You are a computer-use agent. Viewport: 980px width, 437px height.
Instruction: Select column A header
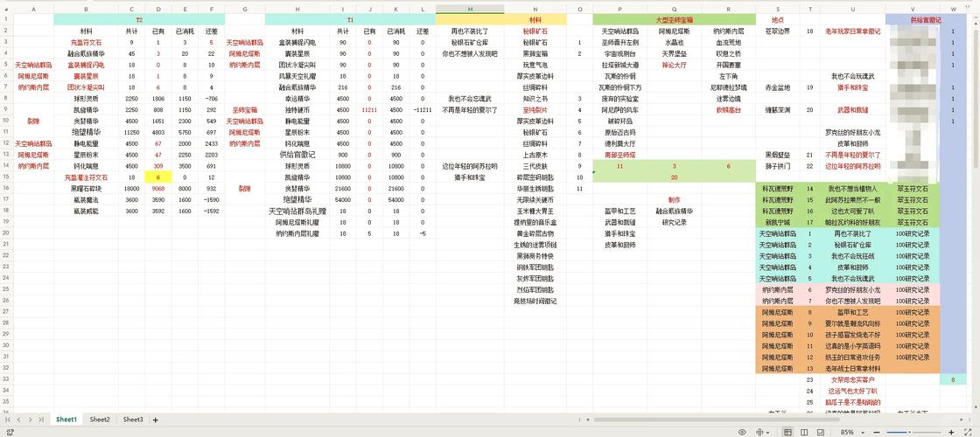(33, 10)
